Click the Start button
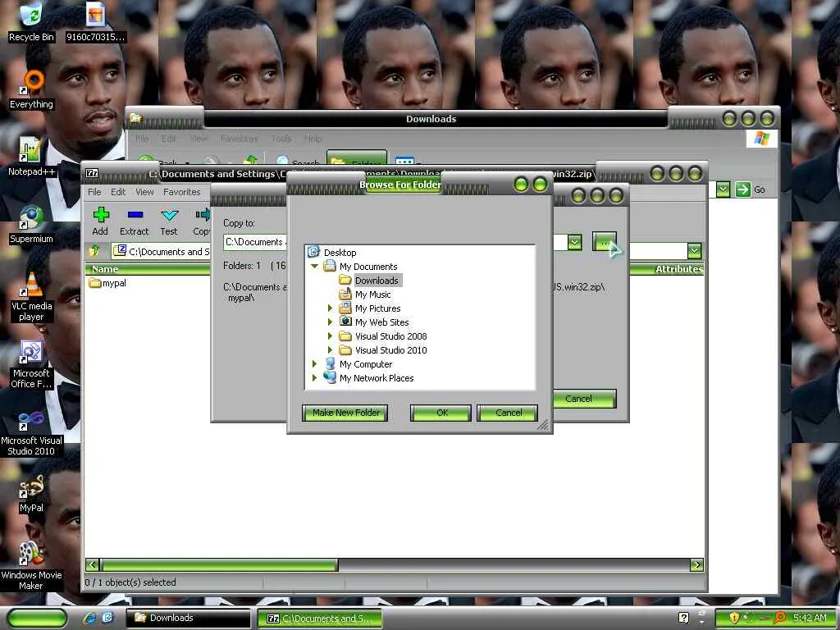This screenshot has width=840, height=630. click(37, 618)
